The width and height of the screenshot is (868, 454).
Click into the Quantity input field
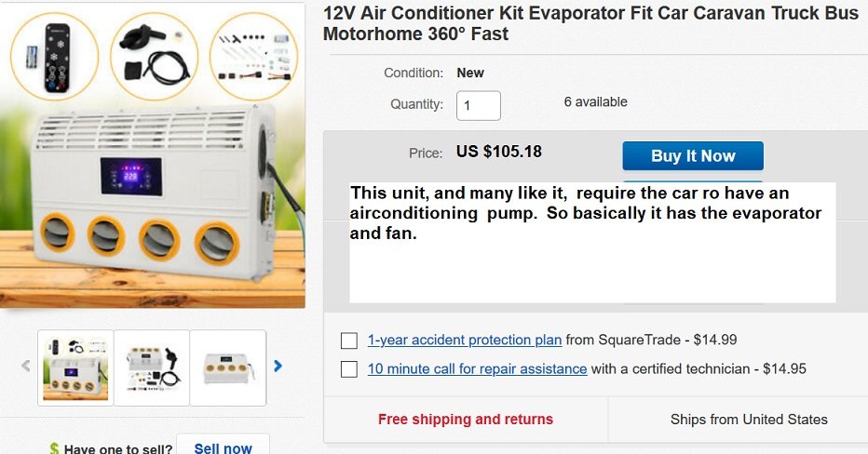click(478, 105)
